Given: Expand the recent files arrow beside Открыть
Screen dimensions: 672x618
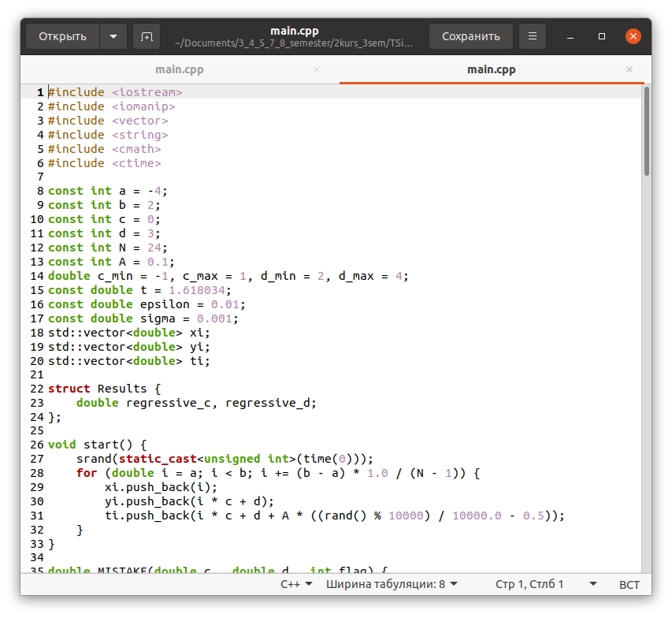Looking at the screenshot, I should (x=113, y=36).
